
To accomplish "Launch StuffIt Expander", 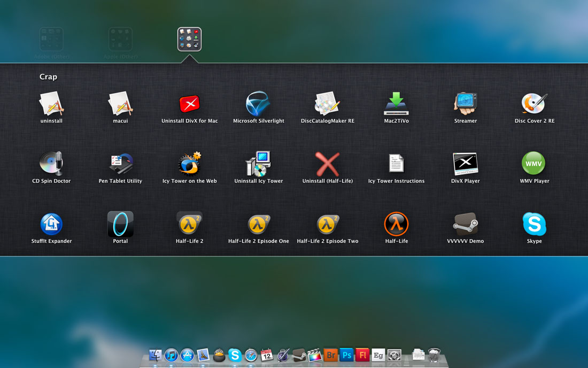I will [x=51, y=224].
